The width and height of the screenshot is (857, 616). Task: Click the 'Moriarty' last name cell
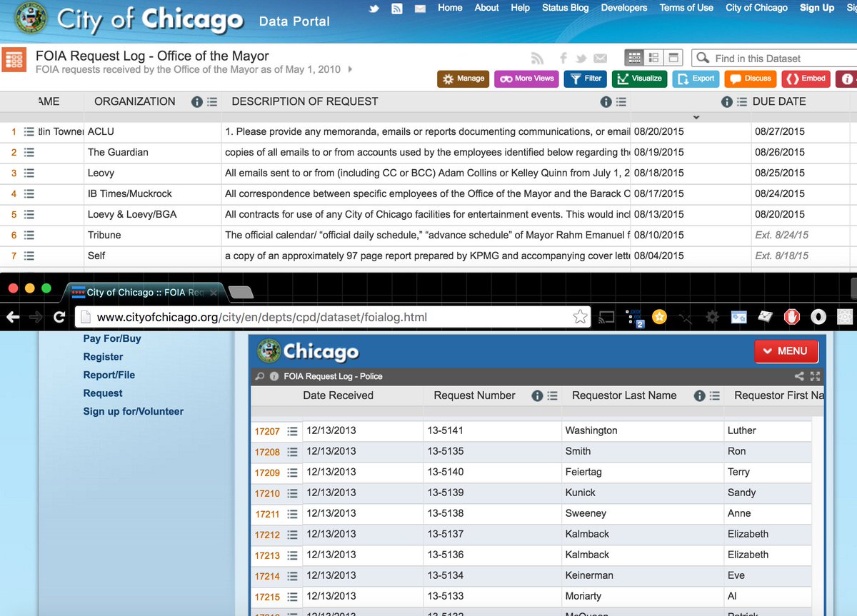643,596
